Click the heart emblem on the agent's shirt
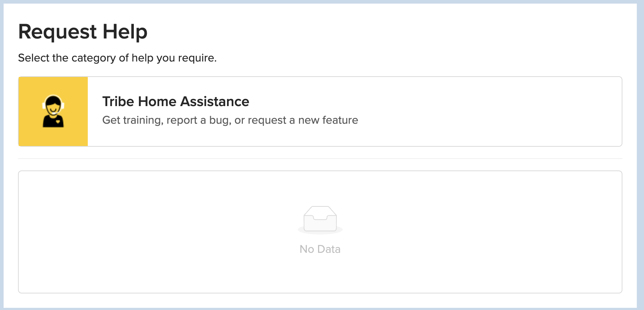The height and width of the screenshot is (310, 644). coord(58,121)
